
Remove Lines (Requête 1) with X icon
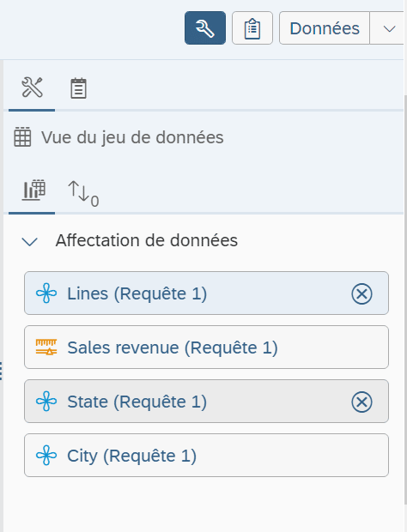(x=361, y=293)
